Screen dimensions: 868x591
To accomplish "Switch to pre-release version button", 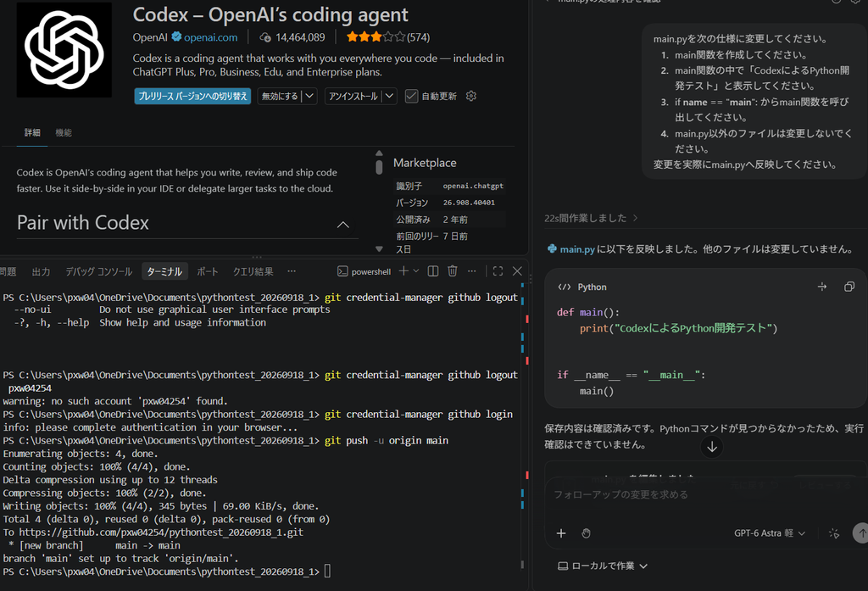I will click(x=192, y=96).
